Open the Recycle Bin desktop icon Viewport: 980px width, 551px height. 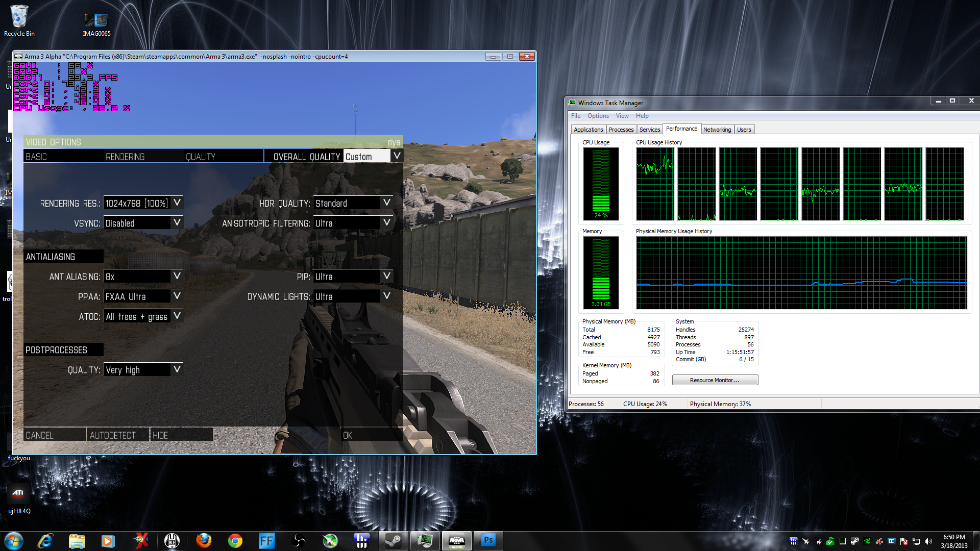coord(19,21)
